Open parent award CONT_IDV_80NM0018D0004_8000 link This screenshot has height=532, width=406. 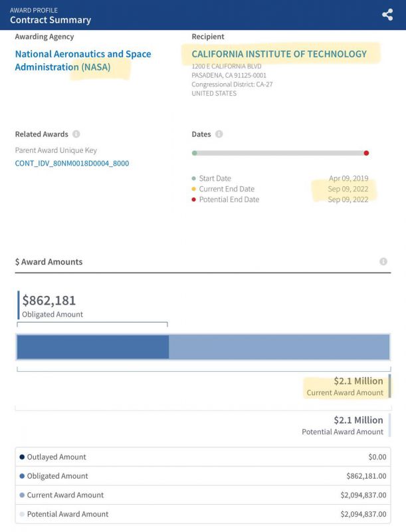click(72, 163)
